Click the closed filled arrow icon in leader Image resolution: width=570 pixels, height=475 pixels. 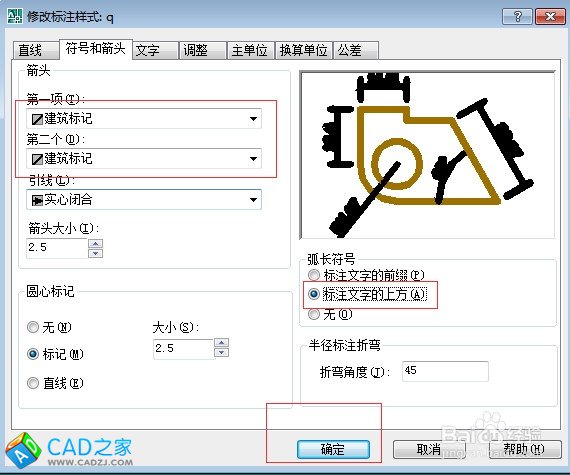point(37,200)
